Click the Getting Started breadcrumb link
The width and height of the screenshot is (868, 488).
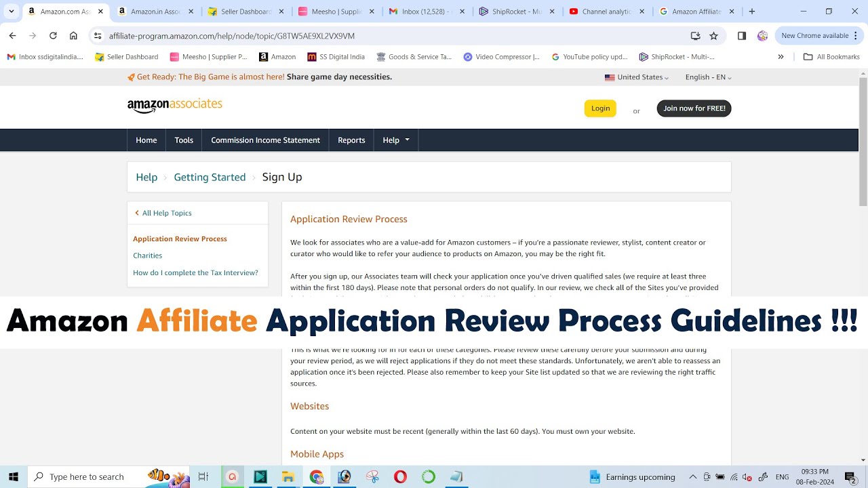coord(210,177)
